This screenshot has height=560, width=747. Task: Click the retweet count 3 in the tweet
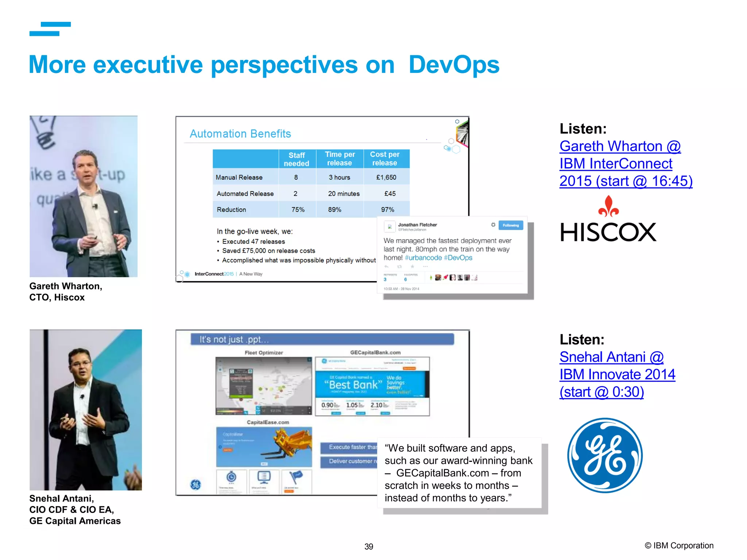coord(385,280)
